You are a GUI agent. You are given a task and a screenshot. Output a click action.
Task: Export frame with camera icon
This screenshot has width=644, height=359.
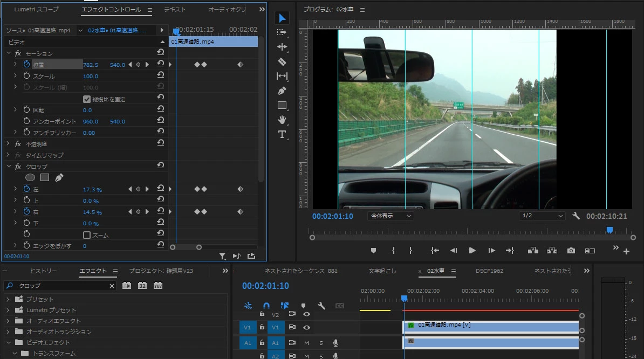coord(571,250)
